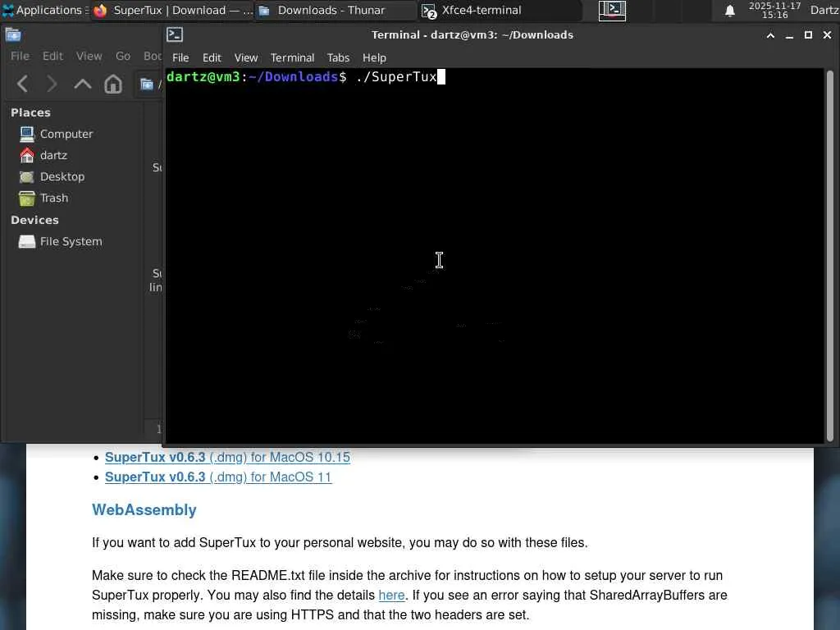Viewport: 840px width, 630px height.
Task: Switch to SuperTux Download Firefox window in taskbar
Action: tap(173, 10)
